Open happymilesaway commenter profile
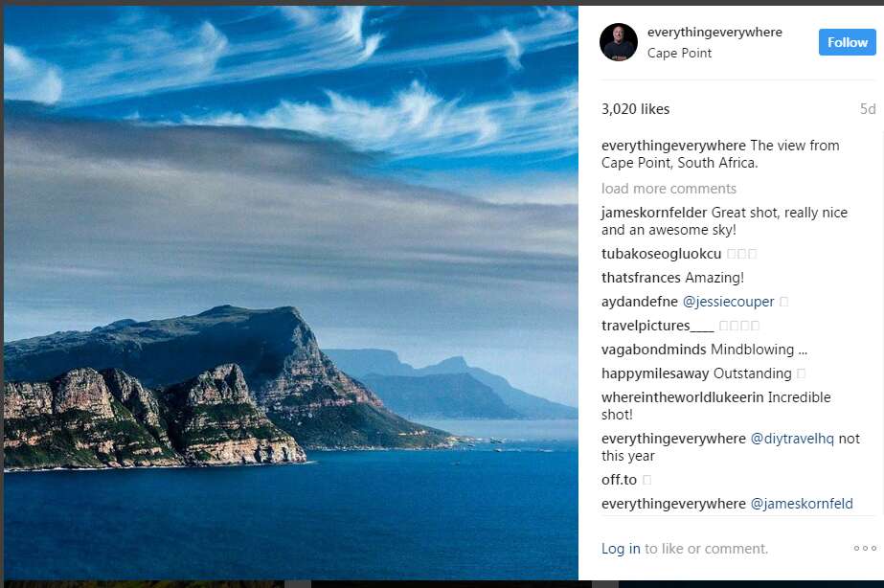884x588 pixels. [655, 373]
